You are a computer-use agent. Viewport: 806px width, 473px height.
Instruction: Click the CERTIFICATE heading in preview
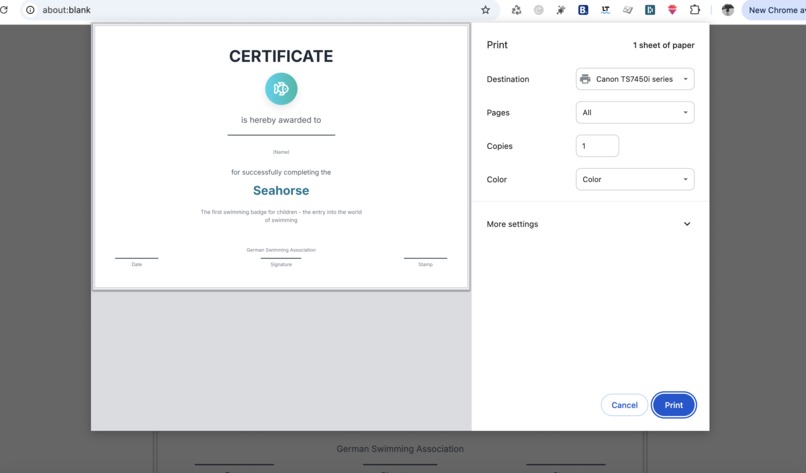click(281, 56)
